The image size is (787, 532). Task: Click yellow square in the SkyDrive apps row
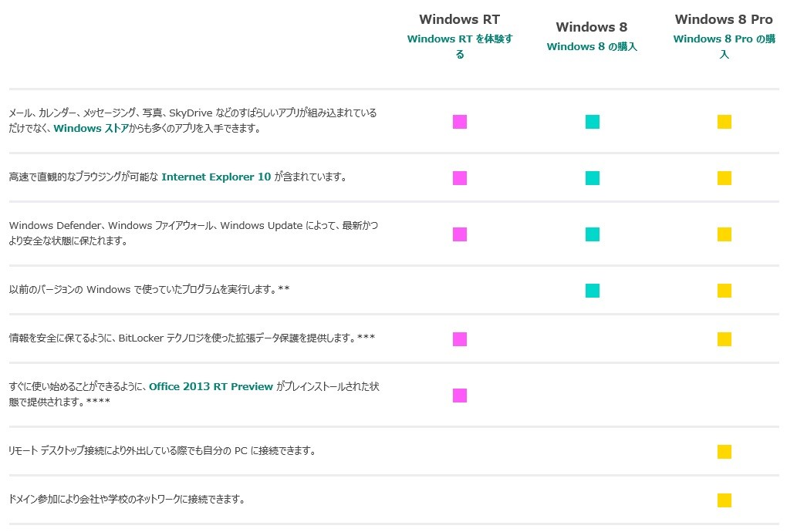pyautogui.click(x=725, y=122)
